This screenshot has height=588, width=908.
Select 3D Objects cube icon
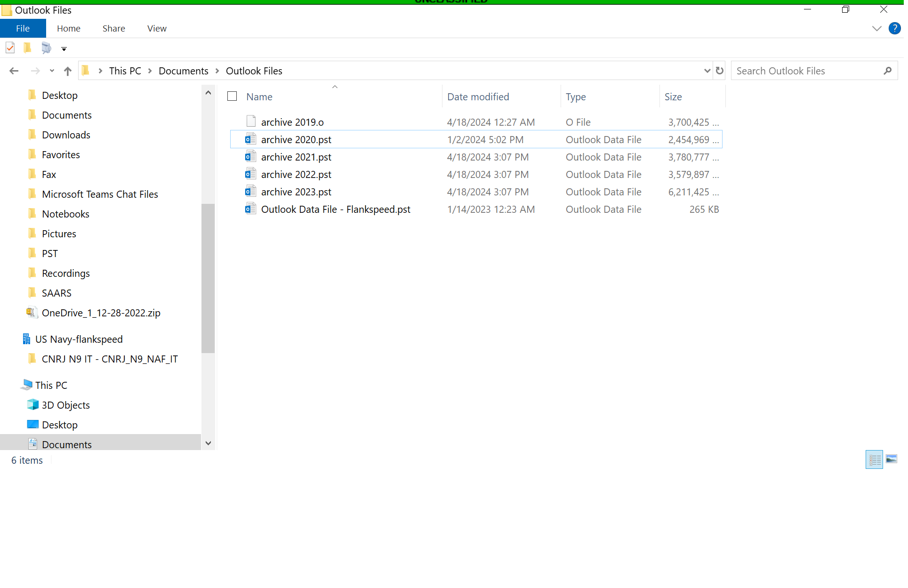click(33, 405)
